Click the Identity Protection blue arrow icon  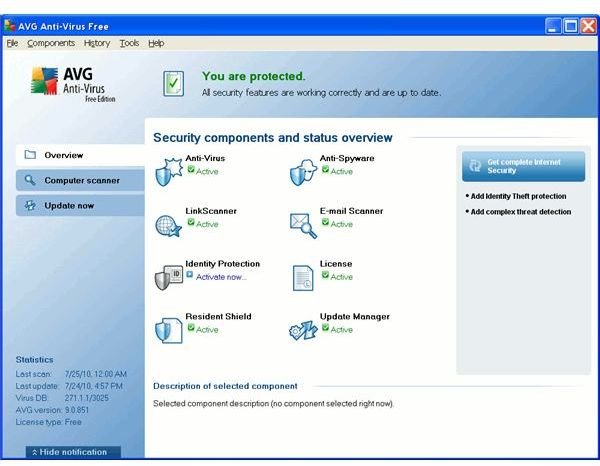(190, 275)
